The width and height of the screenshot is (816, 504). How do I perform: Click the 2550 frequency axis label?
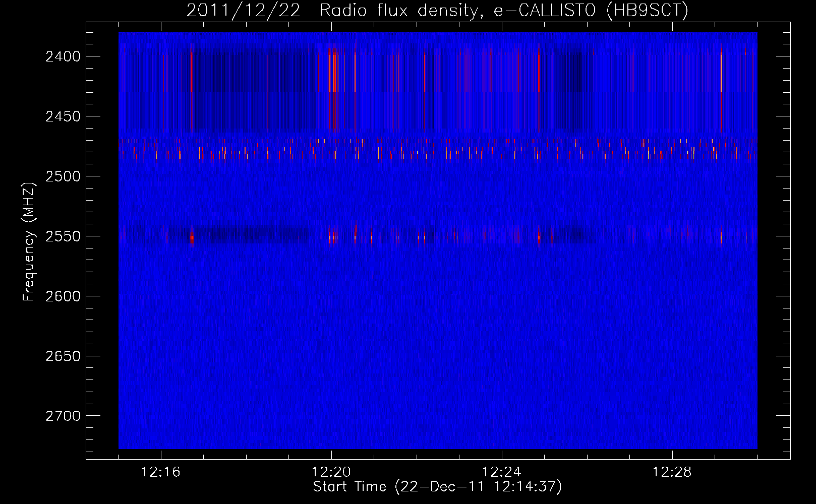(x=63, y=236)
